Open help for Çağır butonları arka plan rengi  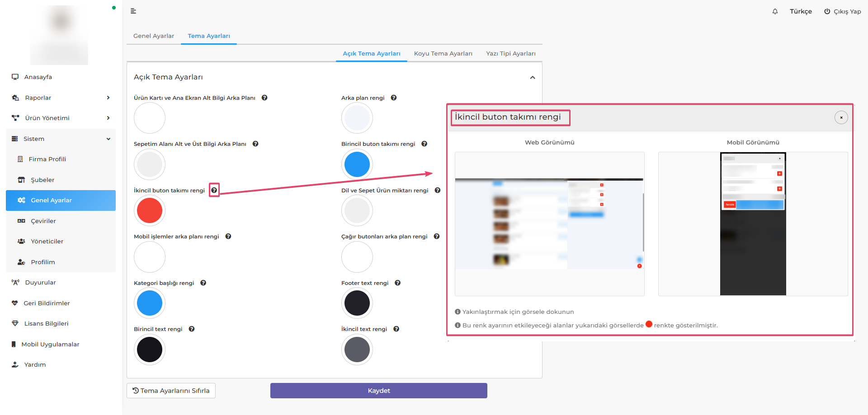[437, 237]
